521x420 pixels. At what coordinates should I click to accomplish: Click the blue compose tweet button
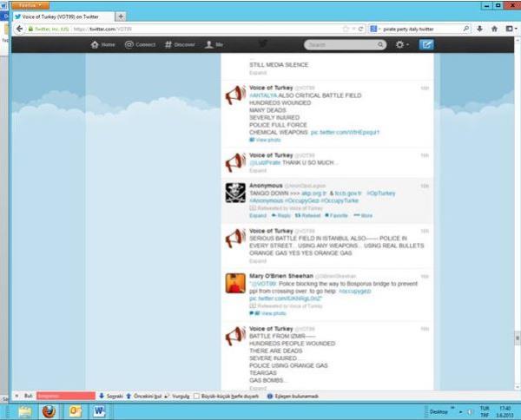point(426,44)
